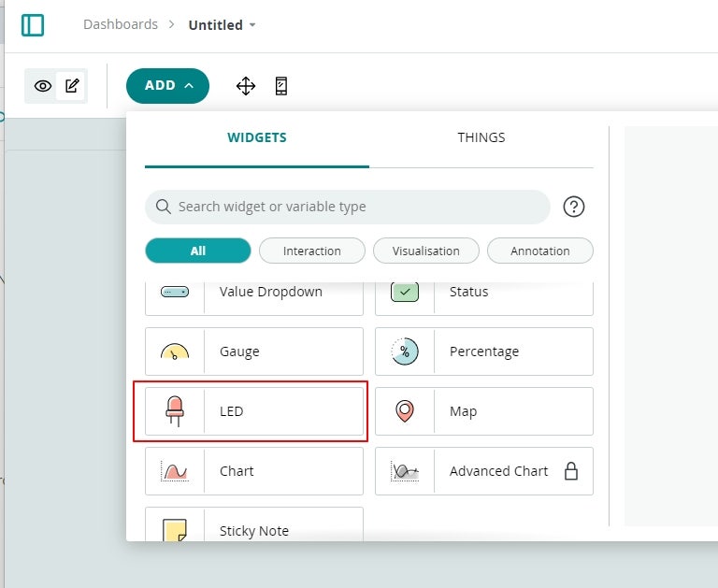
Task: Add the Map widget
Action: coord(484,411)
